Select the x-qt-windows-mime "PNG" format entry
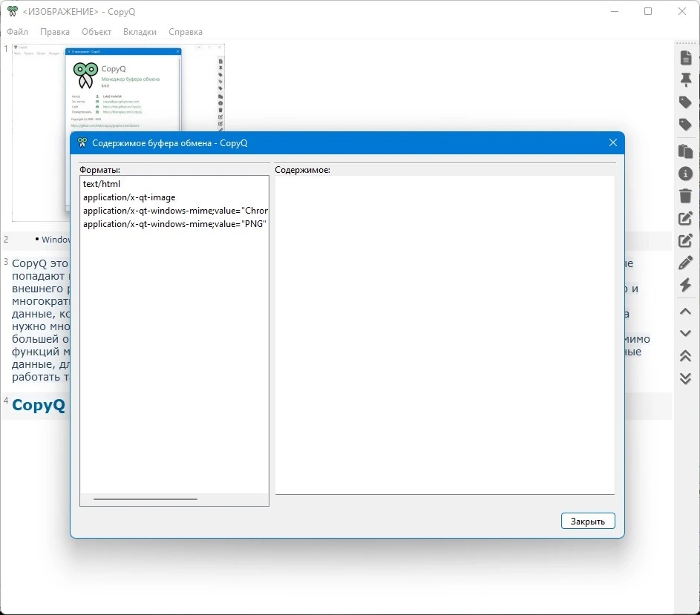This screenshot has height=615, width=700. point(174,224)
